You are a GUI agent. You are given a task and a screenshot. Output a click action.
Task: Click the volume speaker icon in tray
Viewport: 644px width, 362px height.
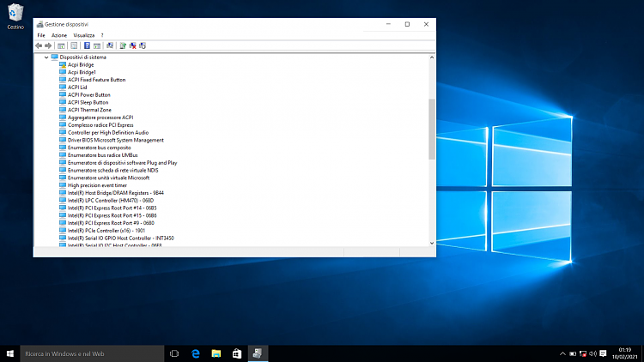coord(592,353)
